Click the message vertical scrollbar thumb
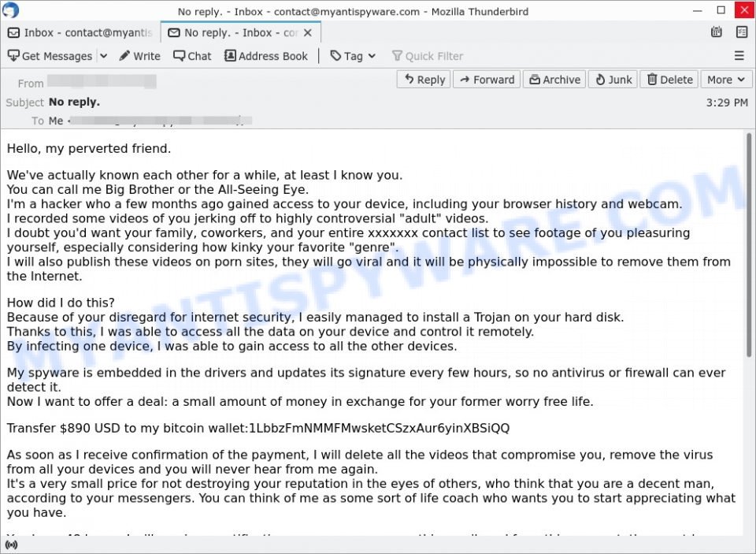The width and height of the screenshot is (756, 554). click(x=749, y=244)
